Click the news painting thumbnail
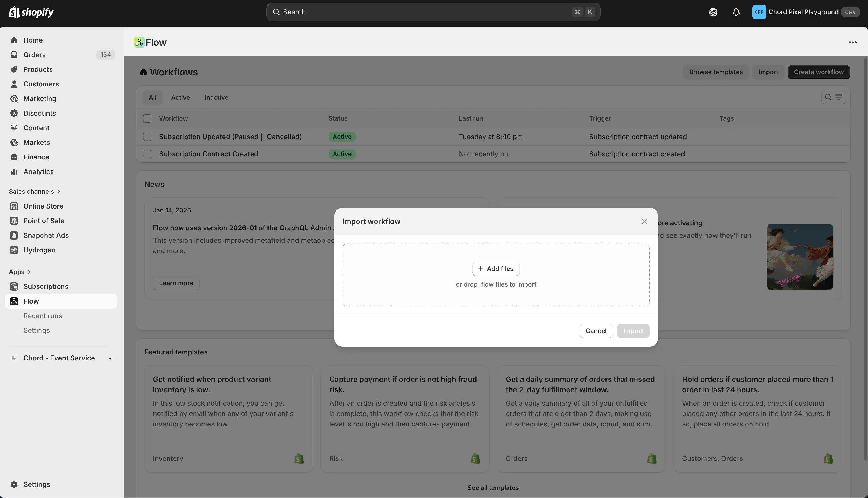 800,257
